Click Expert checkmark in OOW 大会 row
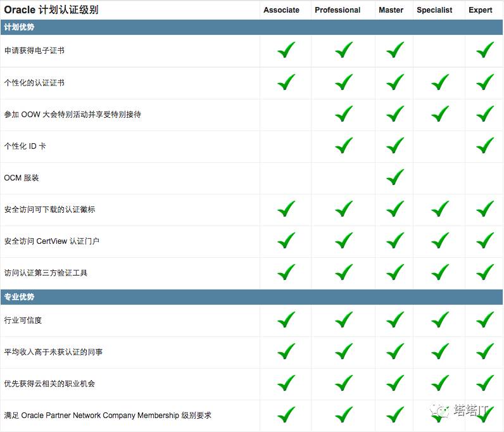The width and height of the screenshot is (504, 432). [x=485, y=114]
